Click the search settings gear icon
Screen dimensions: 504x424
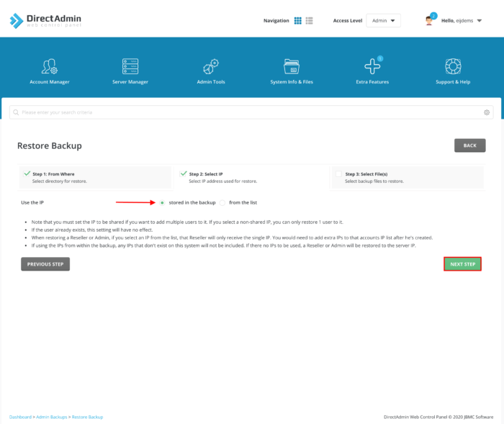coord(487,112)
